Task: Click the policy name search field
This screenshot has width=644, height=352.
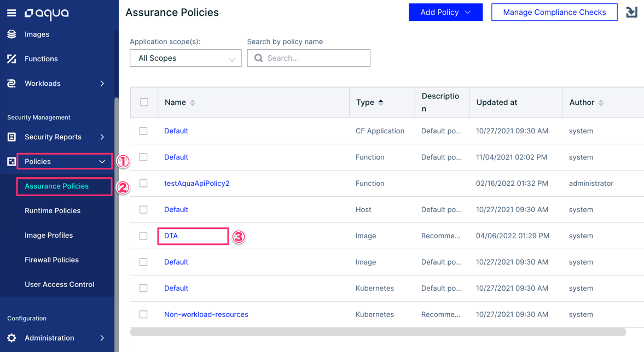Action: [x=315, y=58]
